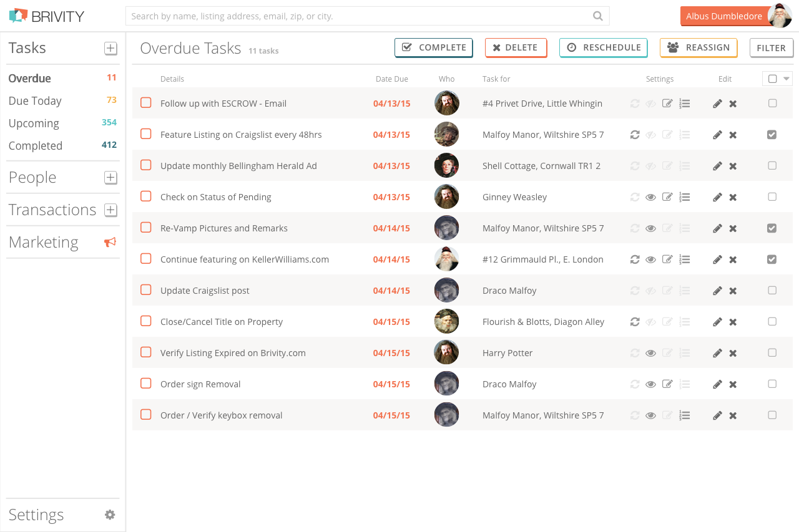
Task: Delete X for Check on Status of Pending
Action: (733, 197)
